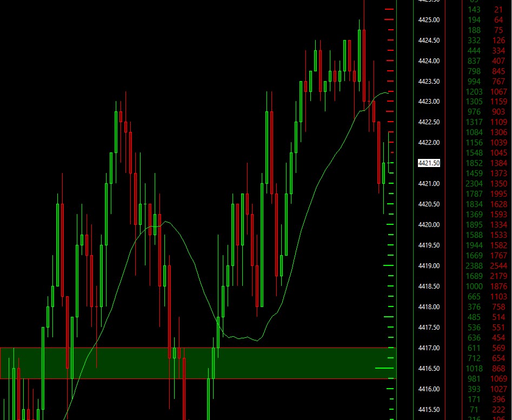The width and height of the screenshot is (512, 420).
Task: Click green volume value 837
Action: pos(474,61)
